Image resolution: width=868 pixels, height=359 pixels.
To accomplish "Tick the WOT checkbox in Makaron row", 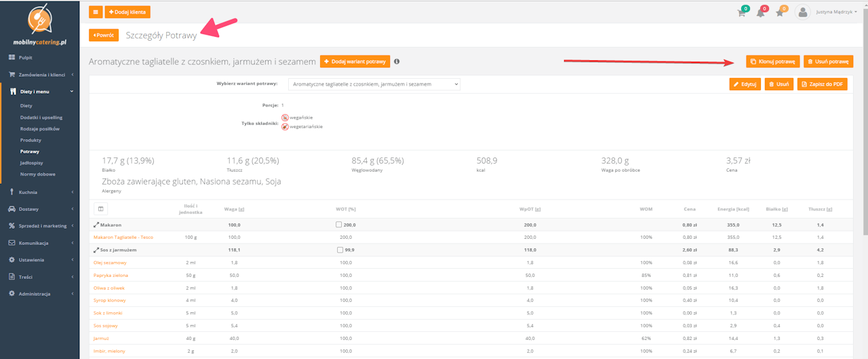I will pyautogui.click(x=339, y=225).
